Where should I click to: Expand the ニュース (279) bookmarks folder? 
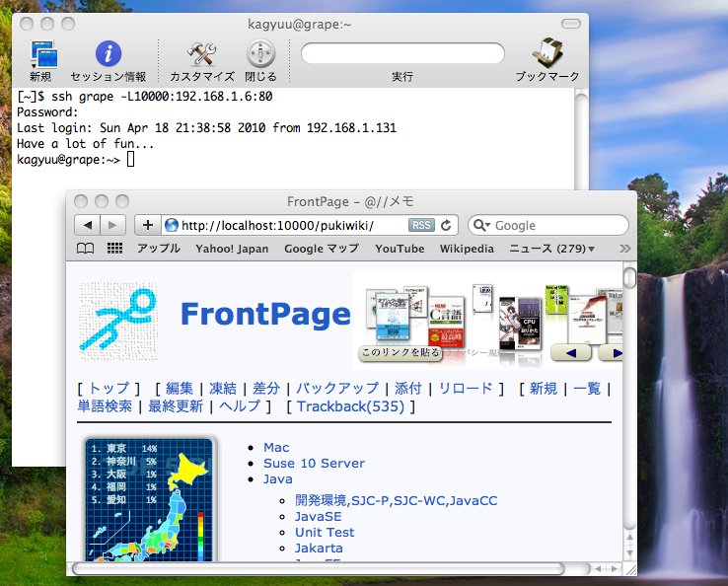pyautogui.click(x=550, y=250)
